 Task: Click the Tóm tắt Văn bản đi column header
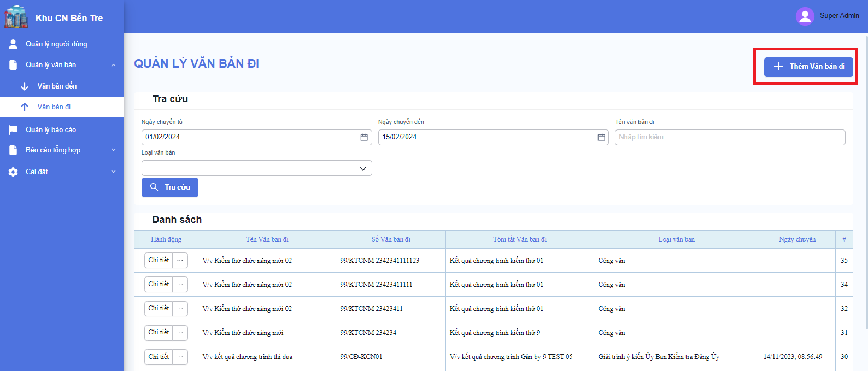pyautogui.click(x=520, y=239)
